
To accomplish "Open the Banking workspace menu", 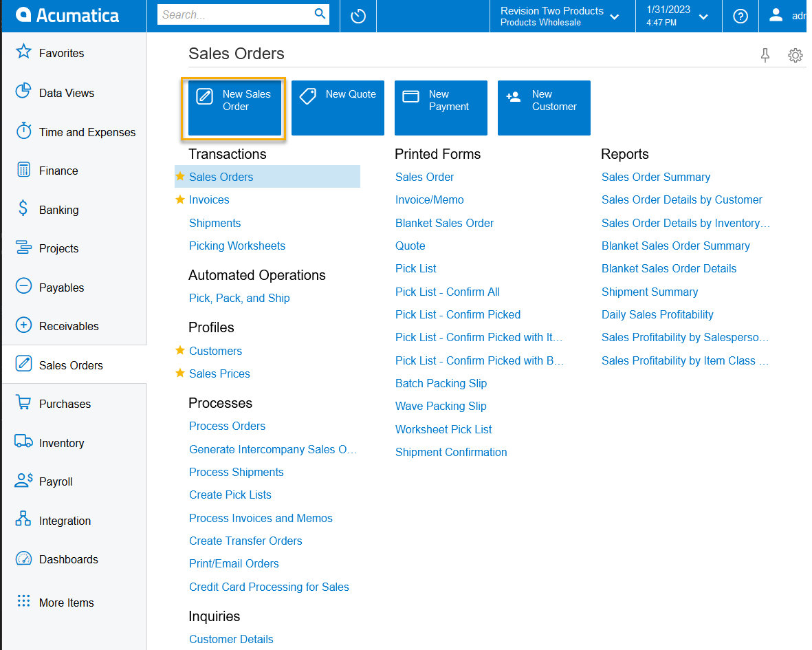I will coord(59,210).
